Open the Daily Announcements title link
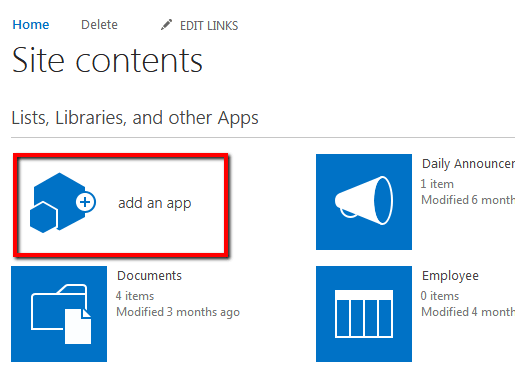The height and width of the screenshot is (366, 515). (468, 164)
